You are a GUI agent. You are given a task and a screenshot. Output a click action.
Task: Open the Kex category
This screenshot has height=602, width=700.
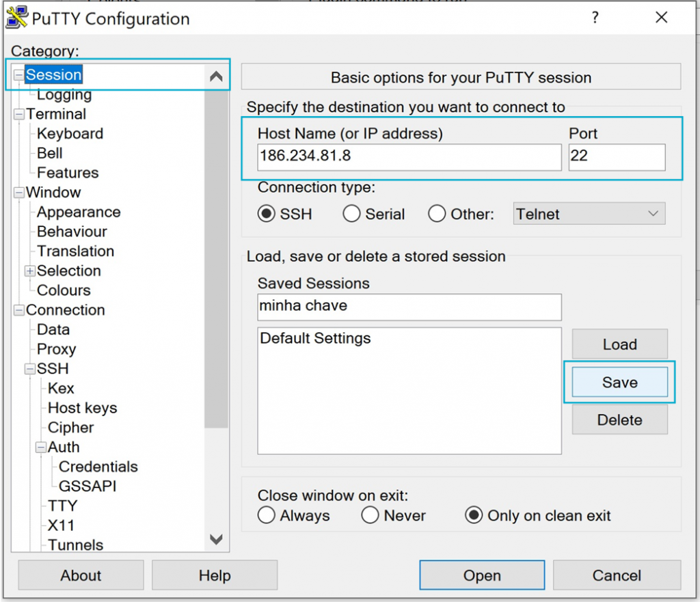pyautogui.click(x=61, y=389)
